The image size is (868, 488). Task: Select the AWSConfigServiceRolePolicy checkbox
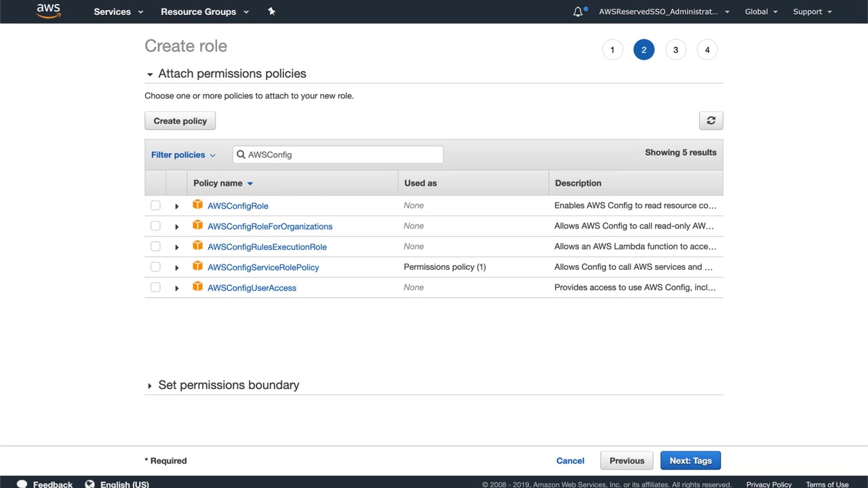tap(155, 267)
